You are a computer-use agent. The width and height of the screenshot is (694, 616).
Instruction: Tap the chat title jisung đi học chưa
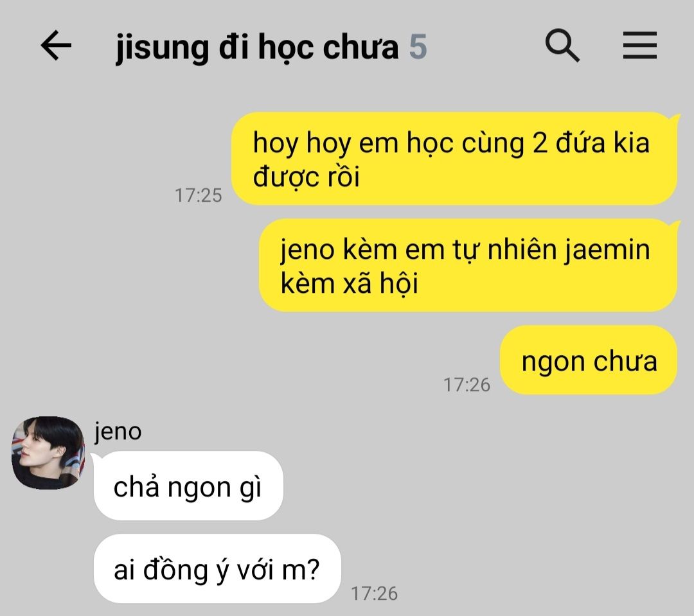click(x=257, y=48)
